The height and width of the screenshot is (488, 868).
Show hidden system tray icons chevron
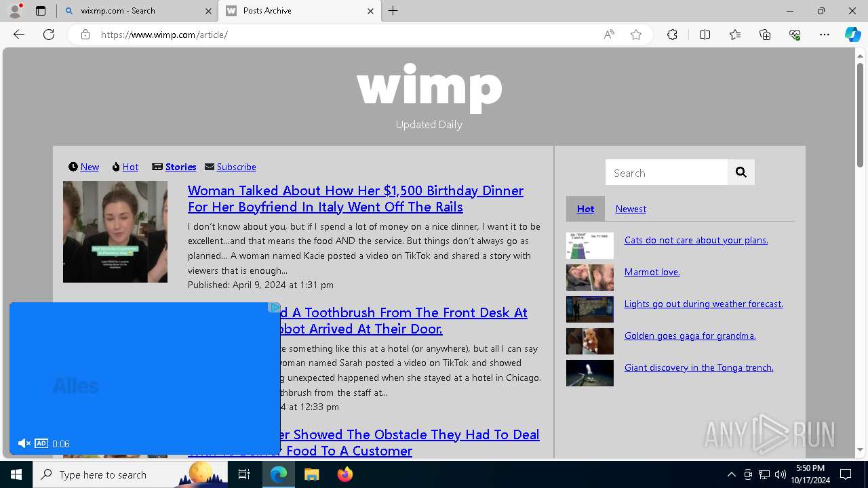click(731, 474)
